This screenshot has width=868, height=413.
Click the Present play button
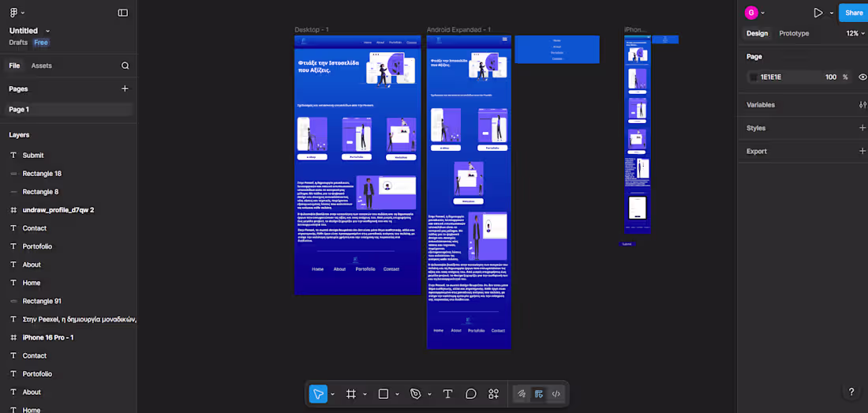[x=818, y=13]
